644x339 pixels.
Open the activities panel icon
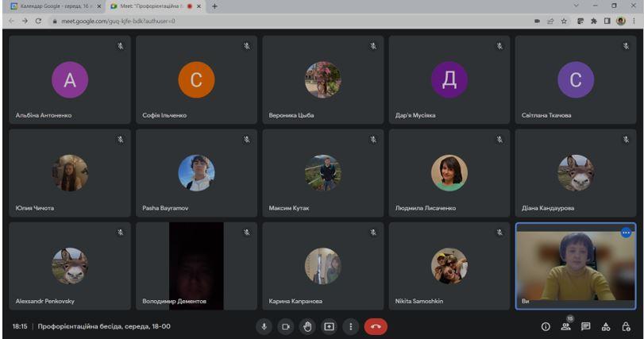tap(606, 326)
